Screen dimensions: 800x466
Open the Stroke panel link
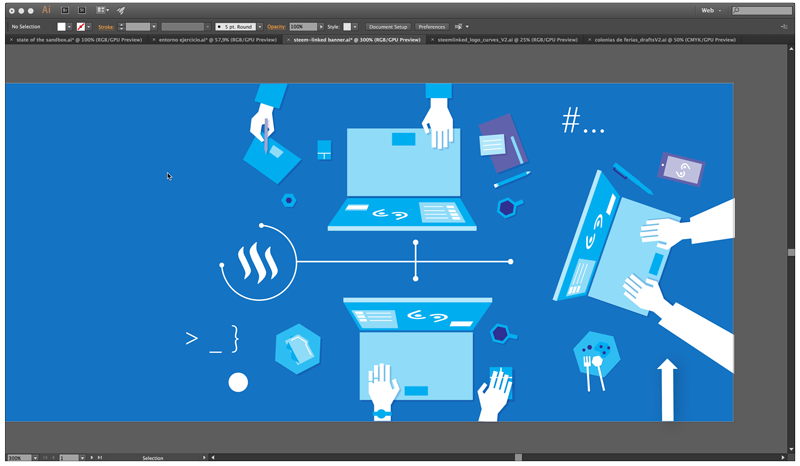coord(106,27)
